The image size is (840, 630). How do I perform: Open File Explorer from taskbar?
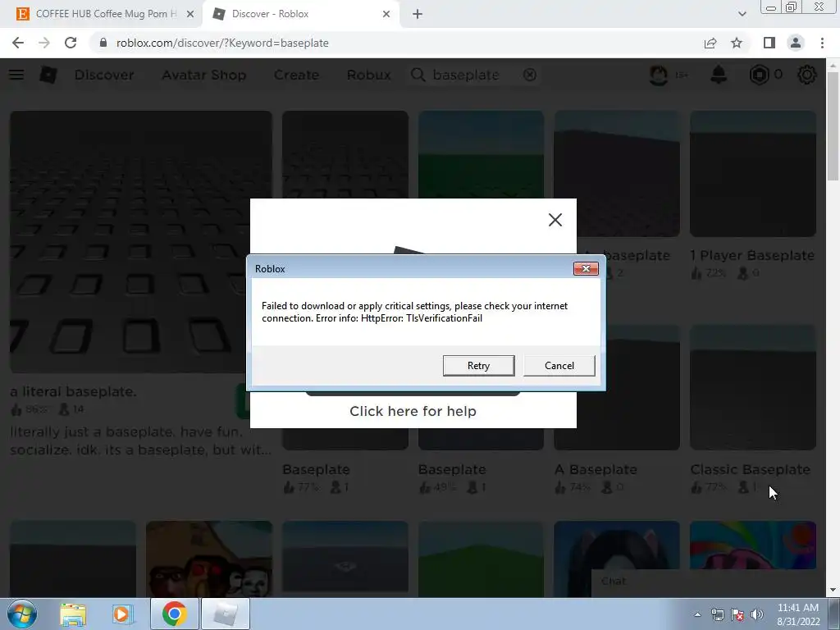tap(73, 614)
